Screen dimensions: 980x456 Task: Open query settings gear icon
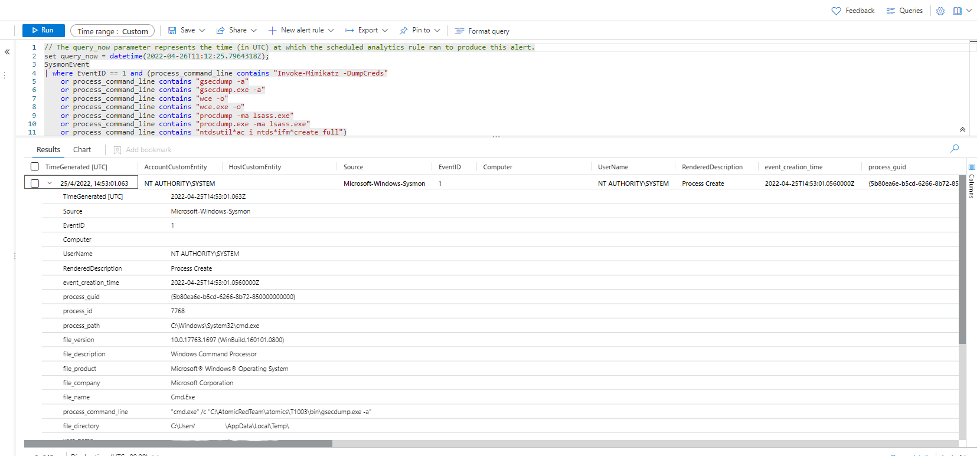(x=940, y=11)
